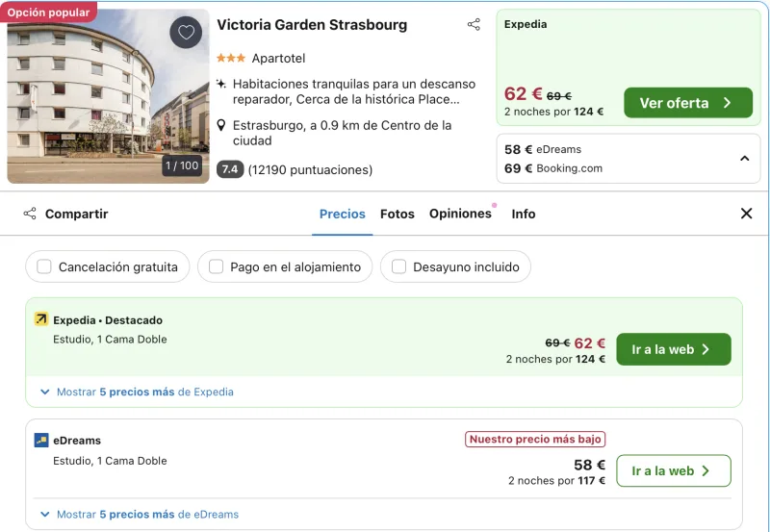Switch to the Fotos tab

click(x=398, y=214)
